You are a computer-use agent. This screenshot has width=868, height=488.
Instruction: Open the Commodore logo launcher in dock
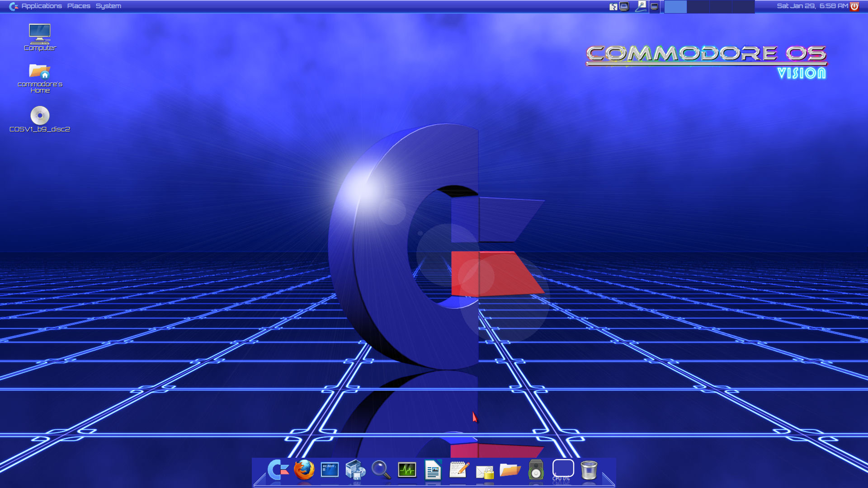[x=278, y=470]
